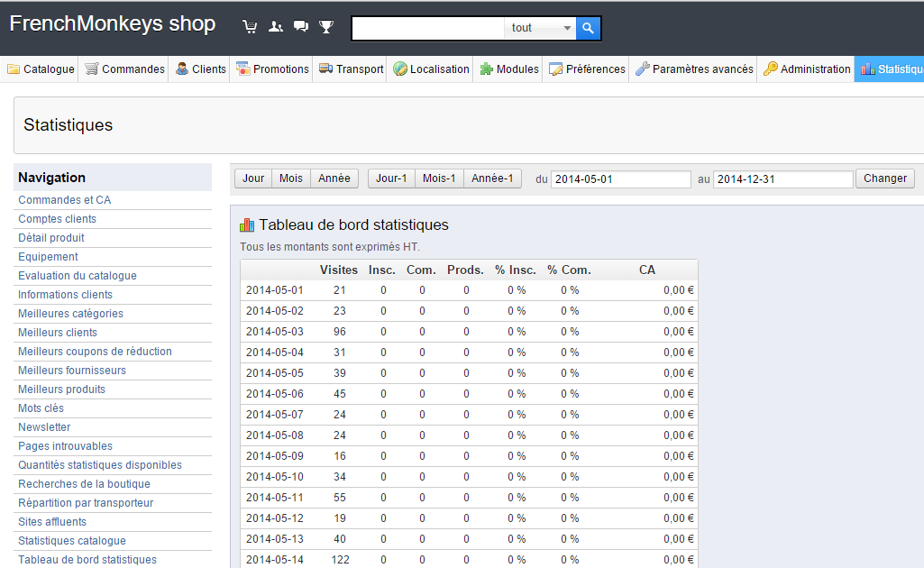Click the blue magnifier search button

588,28
